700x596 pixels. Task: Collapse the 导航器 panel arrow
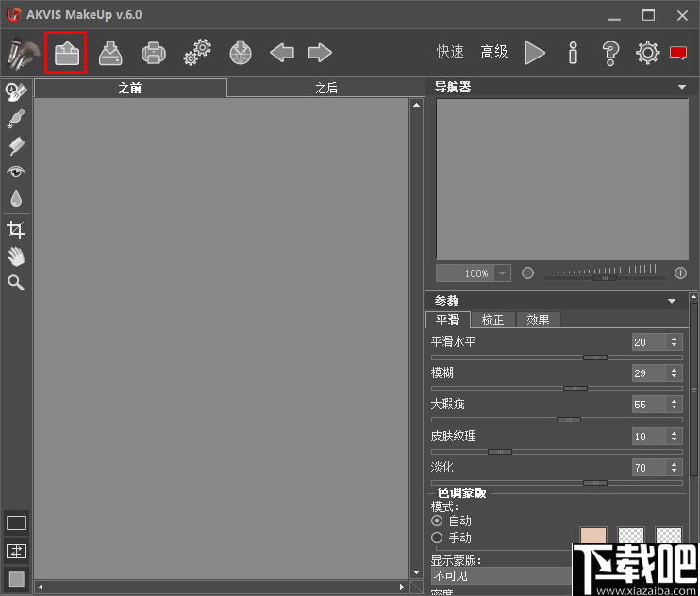682,87
